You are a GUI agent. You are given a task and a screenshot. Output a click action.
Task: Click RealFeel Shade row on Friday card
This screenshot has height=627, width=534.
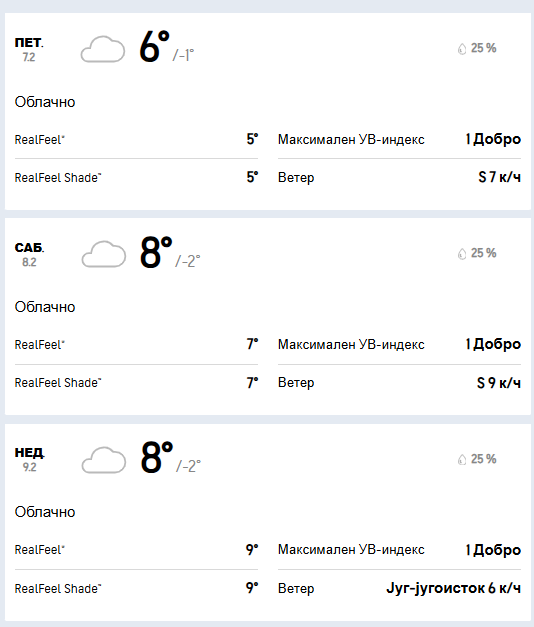(x=136, y=177)
